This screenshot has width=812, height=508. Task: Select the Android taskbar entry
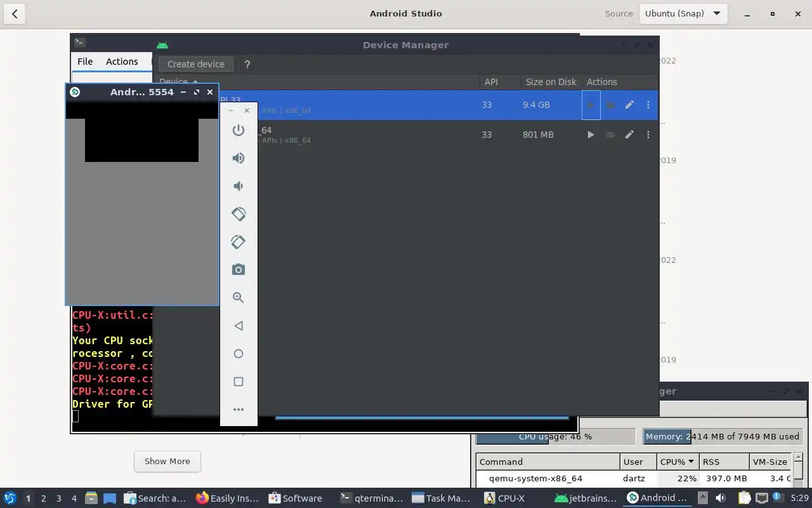coord(657,498)
